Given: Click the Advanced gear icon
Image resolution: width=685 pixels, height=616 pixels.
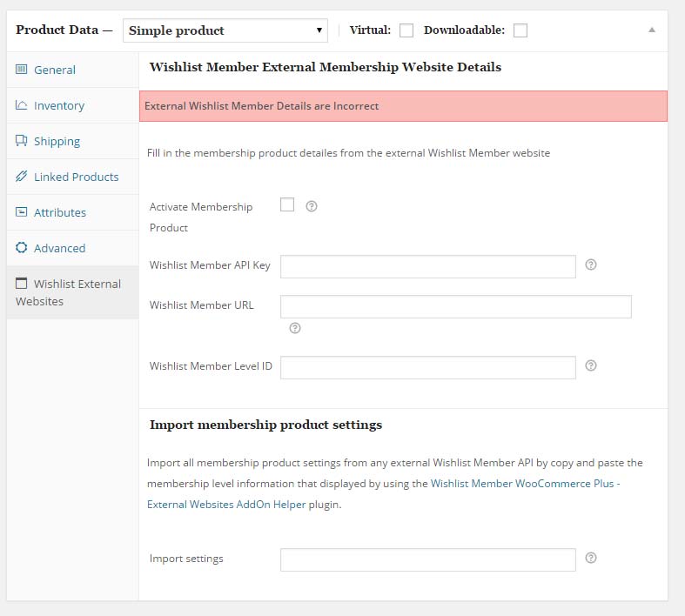Looking at the screenshot, I should (22, 248).
